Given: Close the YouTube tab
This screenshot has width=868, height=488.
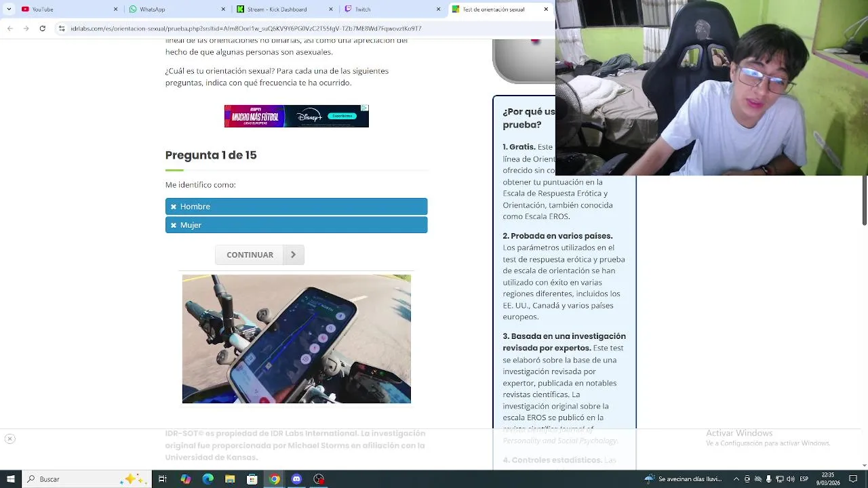Looking at the screenshot, I should pyautogui.click(x=115, y=9).
